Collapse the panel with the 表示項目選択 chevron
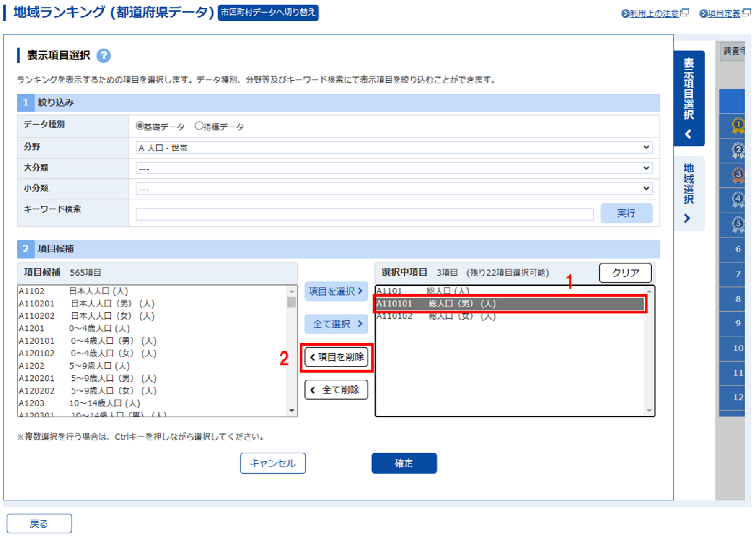The height and width of the screenshot is (536, 756). tap(688, 134)
